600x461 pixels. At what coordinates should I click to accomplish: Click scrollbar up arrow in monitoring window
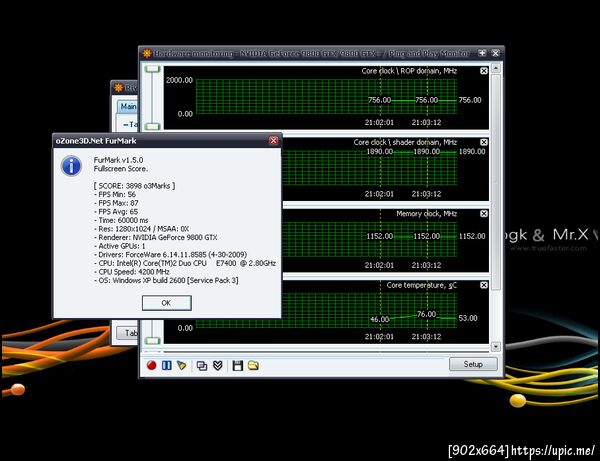click(496, 68)
